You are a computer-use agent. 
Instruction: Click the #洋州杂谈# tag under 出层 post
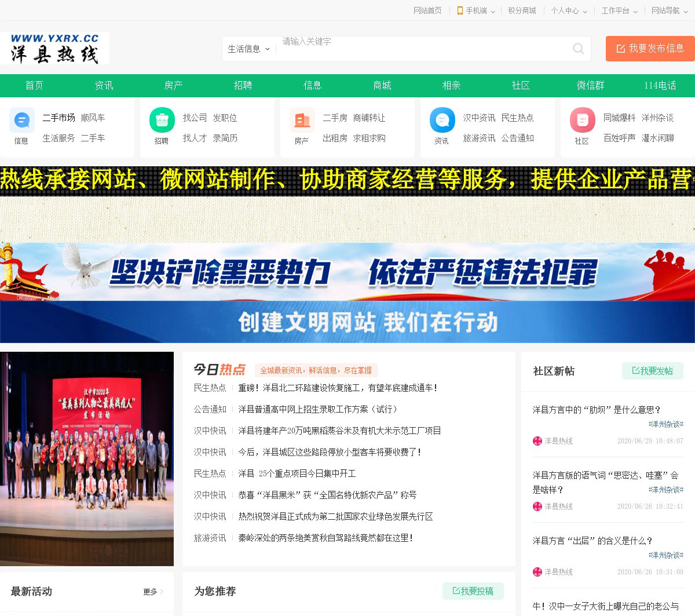point(665,555)
